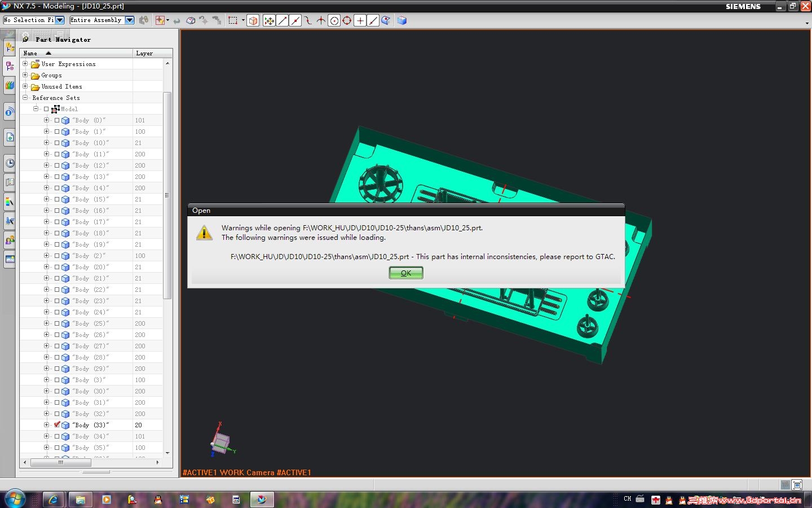Check the "Body (1)" checkbox
Viewport: 812px width, 508px height.
click(x=57, y=132)
